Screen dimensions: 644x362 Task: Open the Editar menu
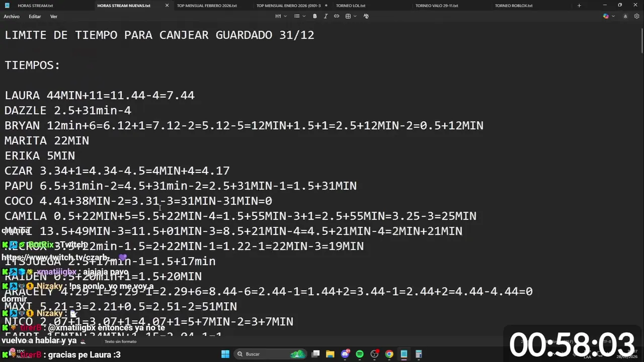(35, 17)
